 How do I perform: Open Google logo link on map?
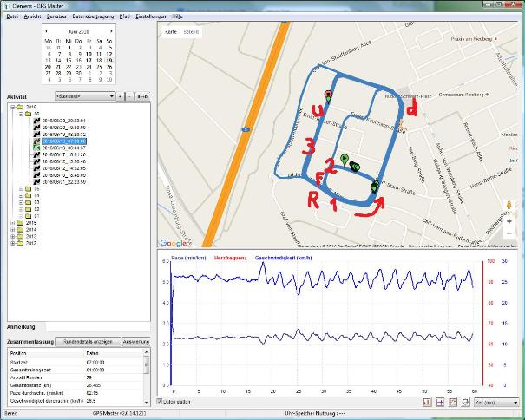(173, 243)
